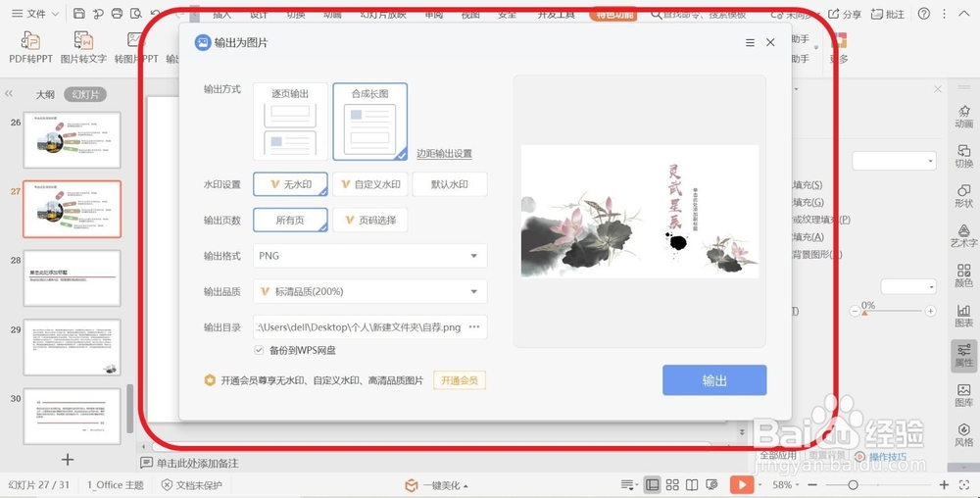Switch to the 幻灯片 pane tab
This screenshot has height=498, width=980.
(x=85, y=94)
